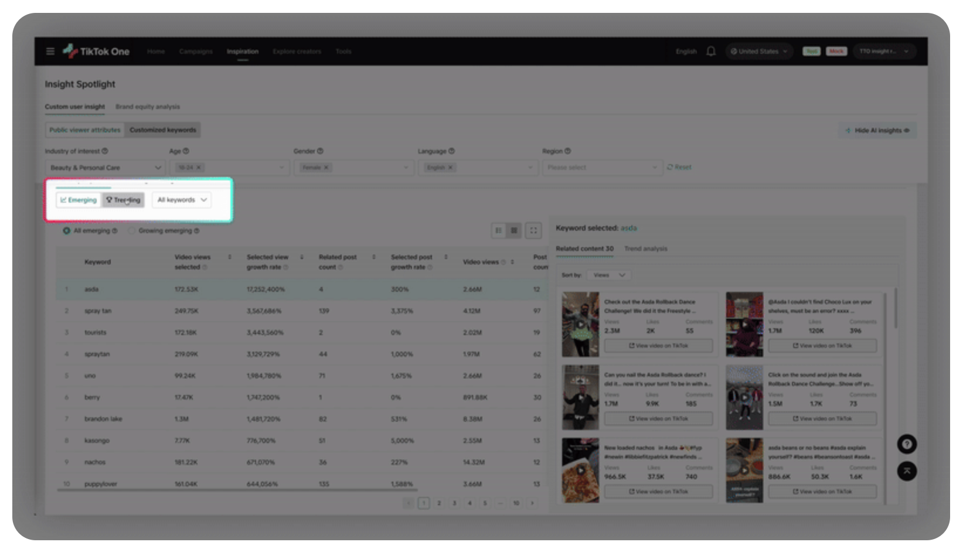This screenshot has width=980, height=559.
Task: Open the notifications bell
Action: (x=711, y=52)
